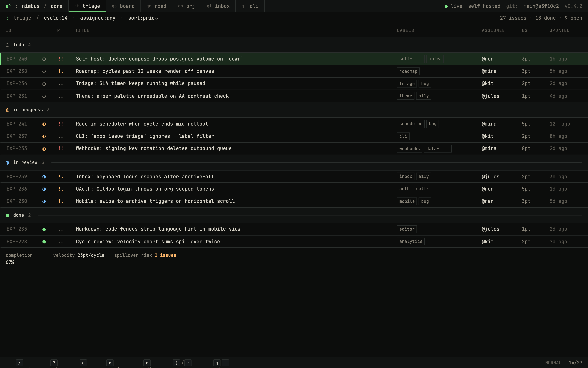Click the ? help key hint
The image size is (588, 368).
(x=54, y=363)
